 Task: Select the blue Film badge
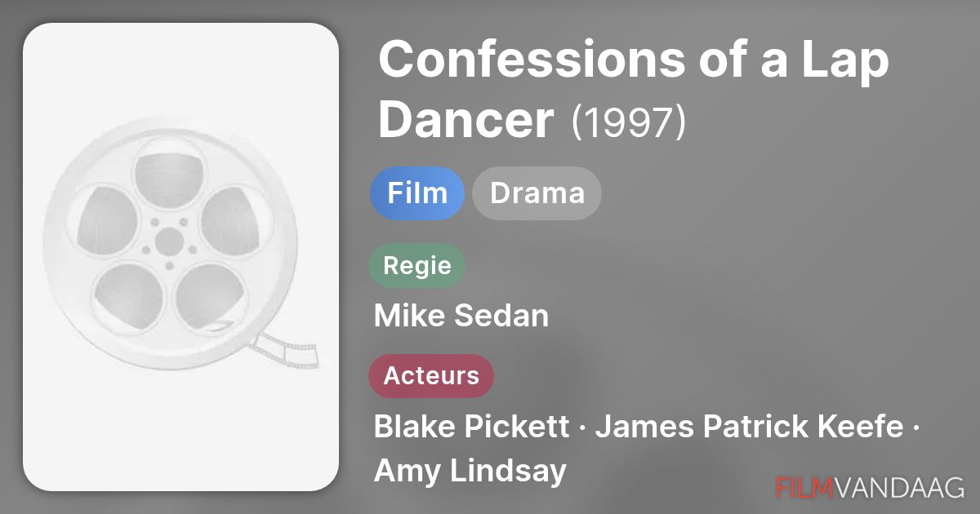pos(416,193)
